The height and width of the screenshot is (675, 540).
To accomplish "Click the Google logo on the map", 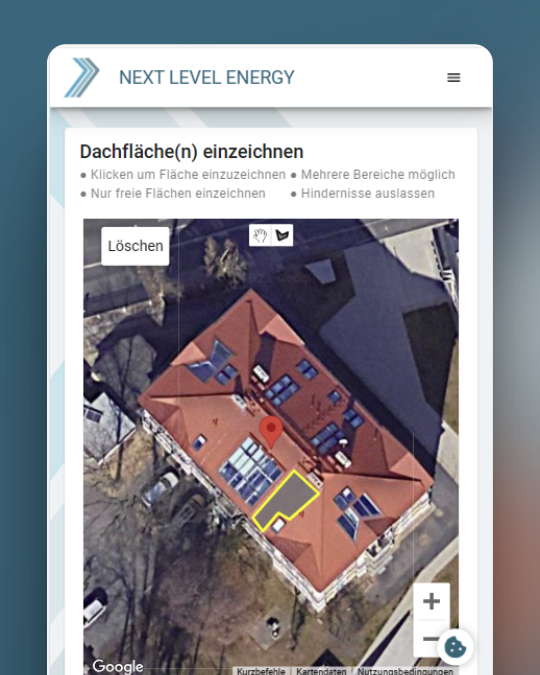I will pyautogui.click(x=118, y=666).
